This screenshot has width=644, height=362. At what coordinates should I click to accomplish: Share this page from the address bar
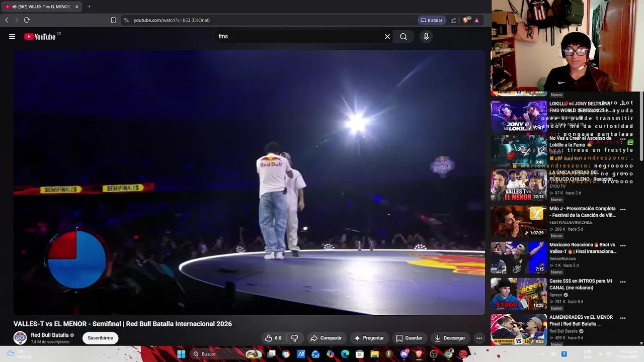tap(453, 20)
